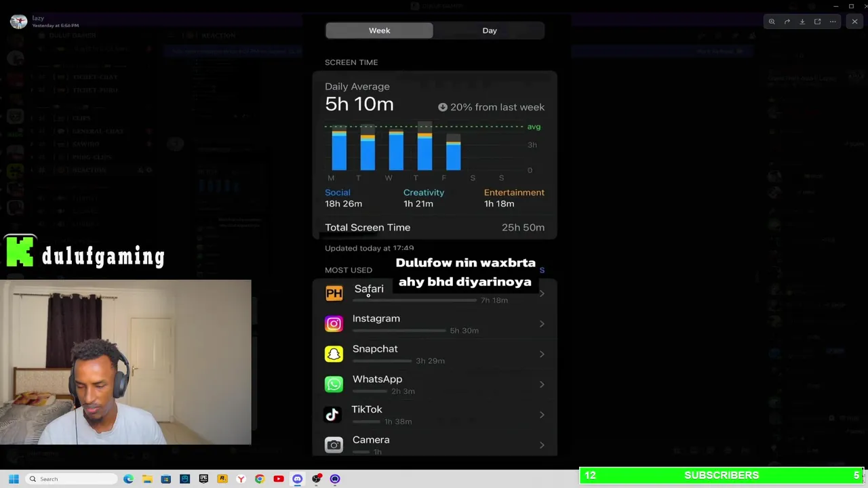Click the Wednesday bar in the usage chart
Screen dimensions: 868x488
[x=396, y=150]
